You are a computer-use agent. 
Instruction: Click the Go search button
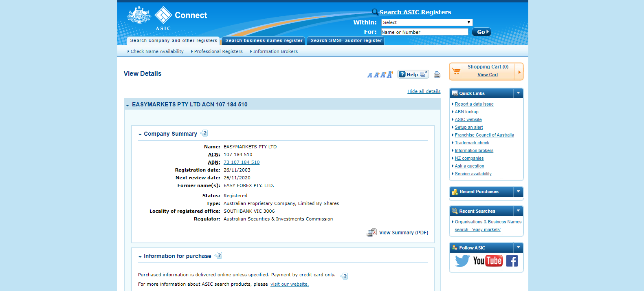481,32
